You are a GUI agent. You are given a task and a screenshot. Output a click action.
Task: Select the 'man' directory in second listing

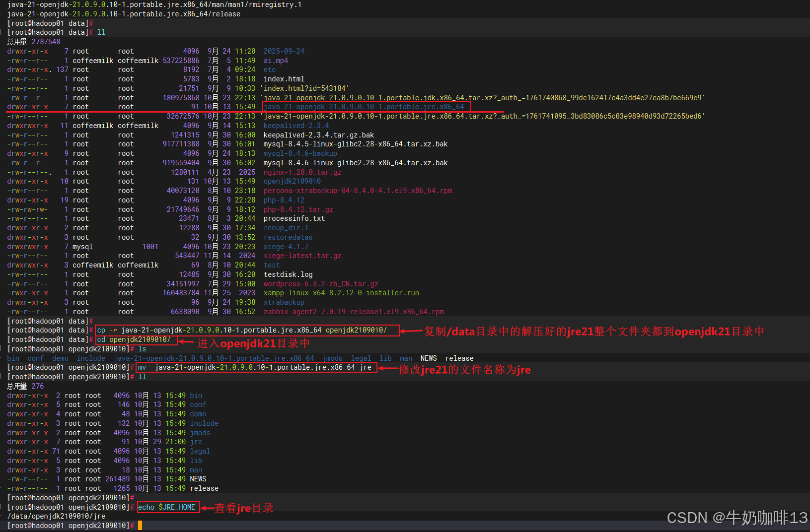pos(196,470)
